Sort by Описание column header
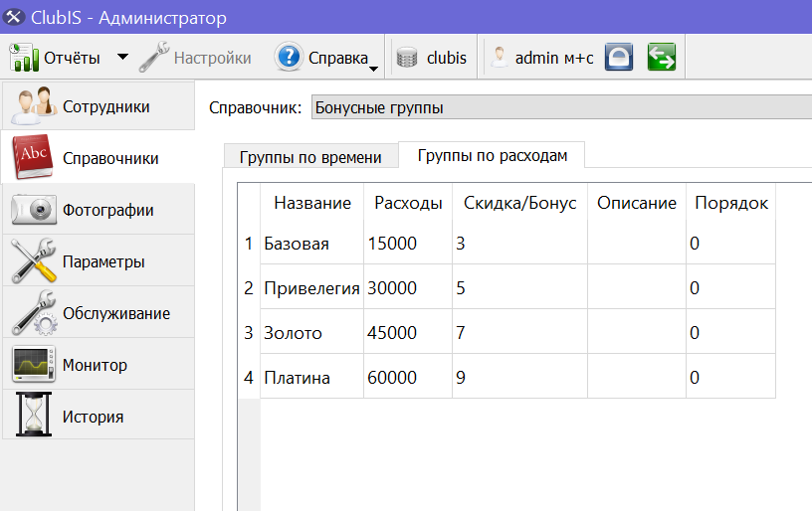The width and height of the screenshot is (812, 511). tap(637, 203)
